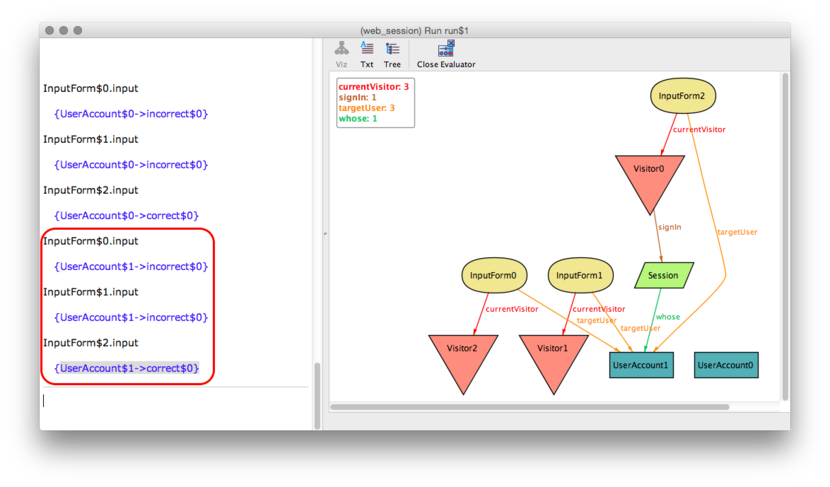Viewport: 830px width, 487px height.
Task: Click the signIn: 1 legend entry
Action: (357, 97)
